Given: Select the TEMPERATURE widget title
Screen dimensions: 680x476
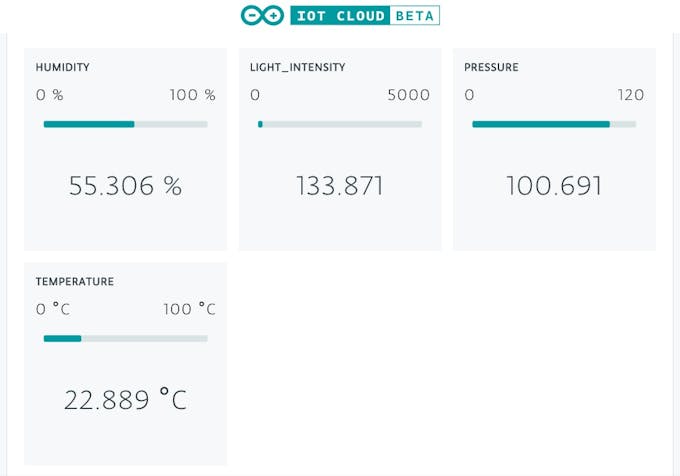Looking at the screenshot, I should pos(75,282).
